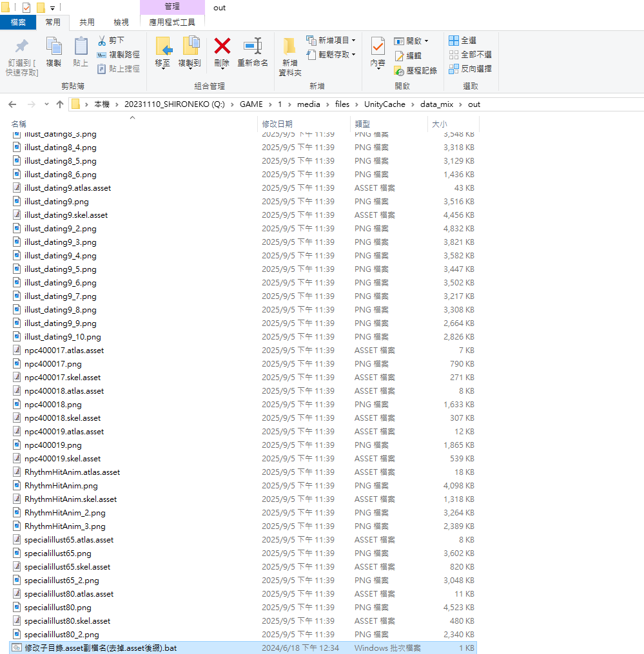
Task: Open the File (檔案) tab
Action: 18,23
